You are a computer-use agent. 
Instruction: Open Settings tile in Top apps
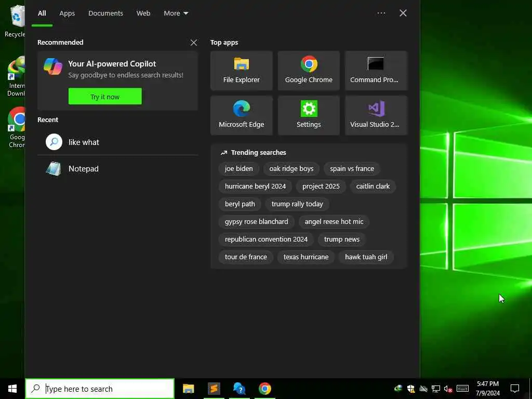[309, 115]
